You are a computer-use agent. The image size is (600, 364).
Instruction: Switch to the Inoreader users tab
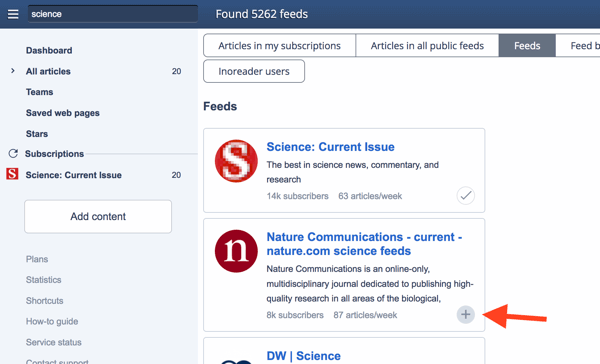[254, 71]
